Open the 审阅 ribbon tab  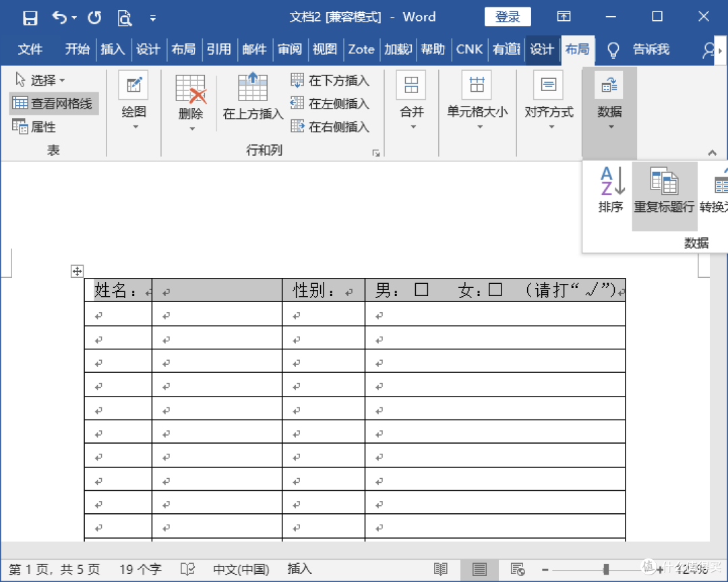click(x=290, y=49)
